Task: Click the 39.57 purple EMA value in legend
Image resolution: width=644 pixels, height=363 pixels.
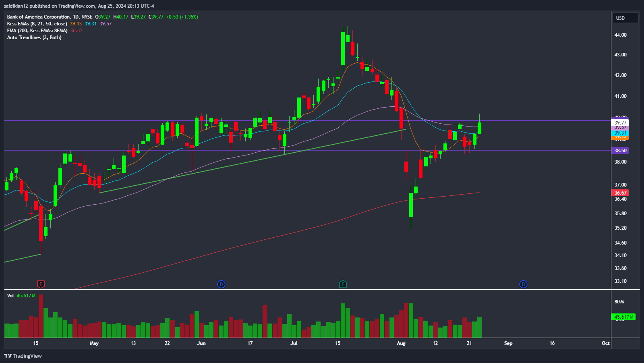Action: [x=106, y=24]
